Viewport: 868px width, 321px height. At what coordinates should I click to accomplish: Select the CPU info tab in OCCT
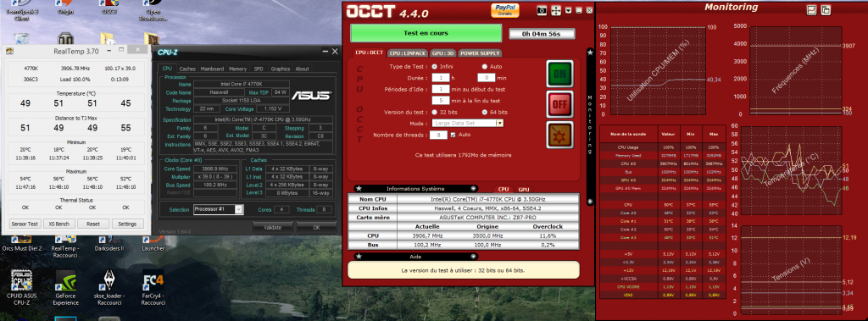point(504,189)
